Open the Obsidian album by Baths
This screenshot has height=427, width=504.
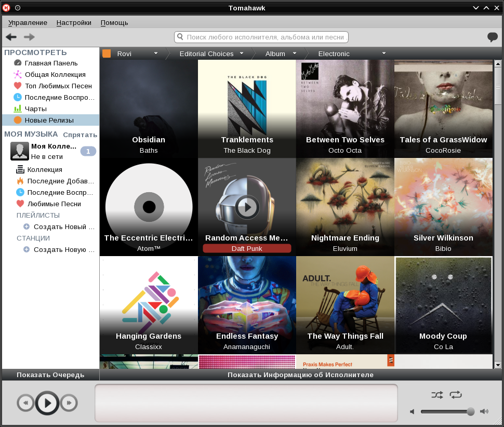[x=149, y=109]
